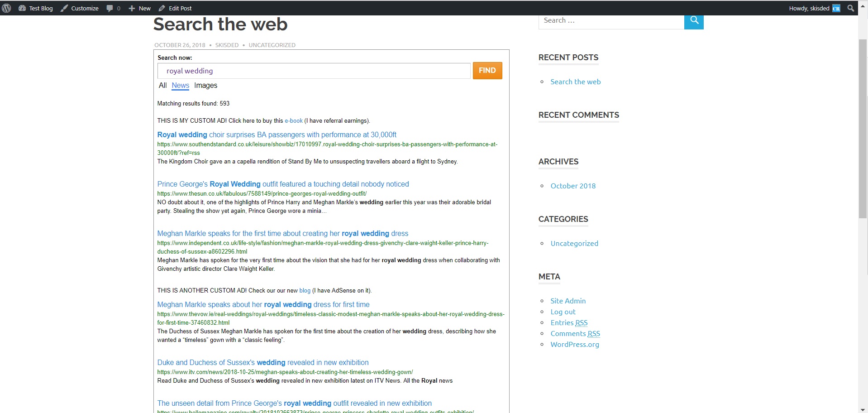Open the UNCATEGORIZED post category link

(272, 45)
